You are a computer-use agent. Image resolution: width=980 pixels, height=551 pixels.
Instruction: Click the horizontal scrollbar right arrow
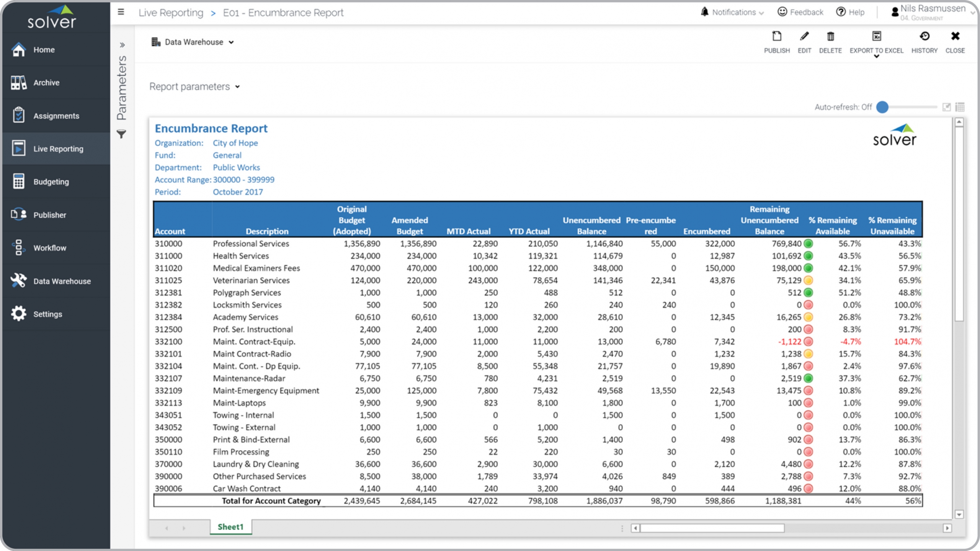point(947,528)
